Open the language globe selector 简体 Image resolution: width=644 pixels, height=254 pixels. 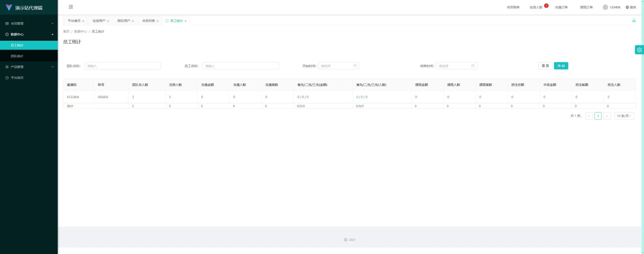point(631,7)
